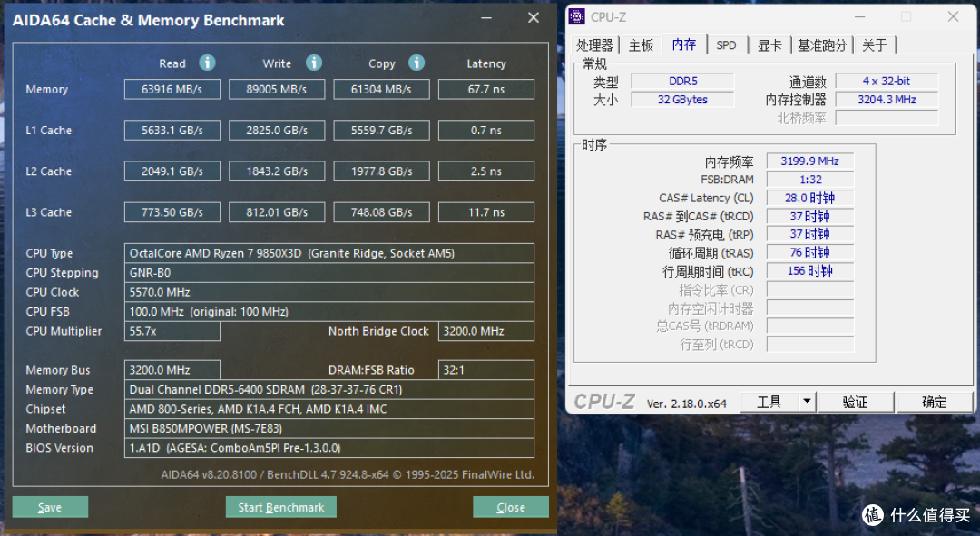Click the L3 Cache Read value 773.50 GB/s

point(171,212)
